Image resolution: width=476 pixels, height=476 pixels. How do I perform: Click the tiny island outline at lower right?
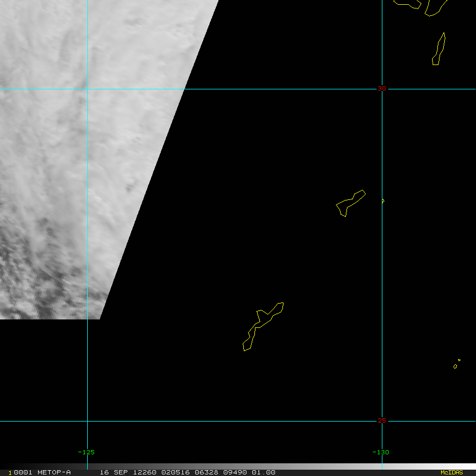pos(455,366)
